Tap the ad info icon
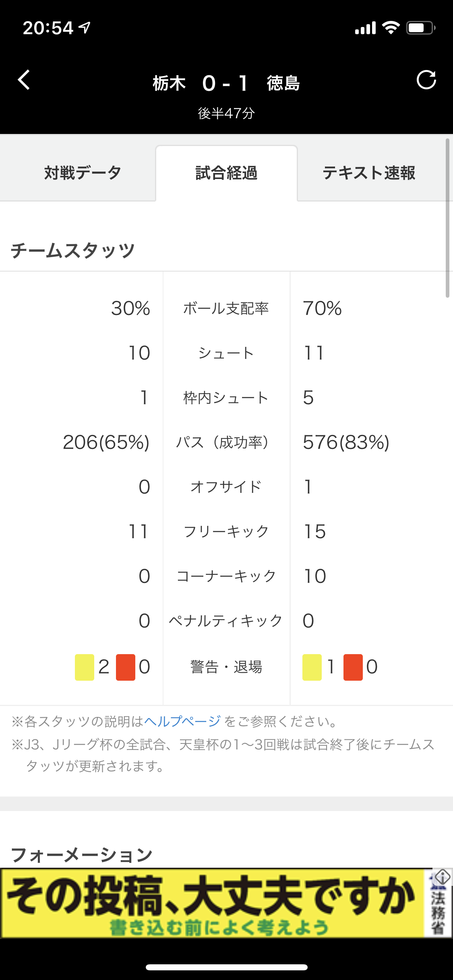 442,877
